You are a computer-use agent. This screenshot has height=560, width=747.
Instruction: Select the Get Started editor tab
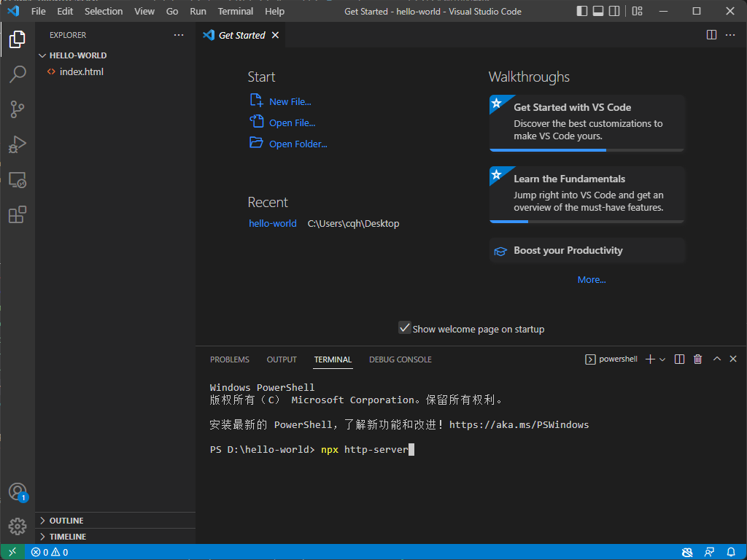[241, 35]
